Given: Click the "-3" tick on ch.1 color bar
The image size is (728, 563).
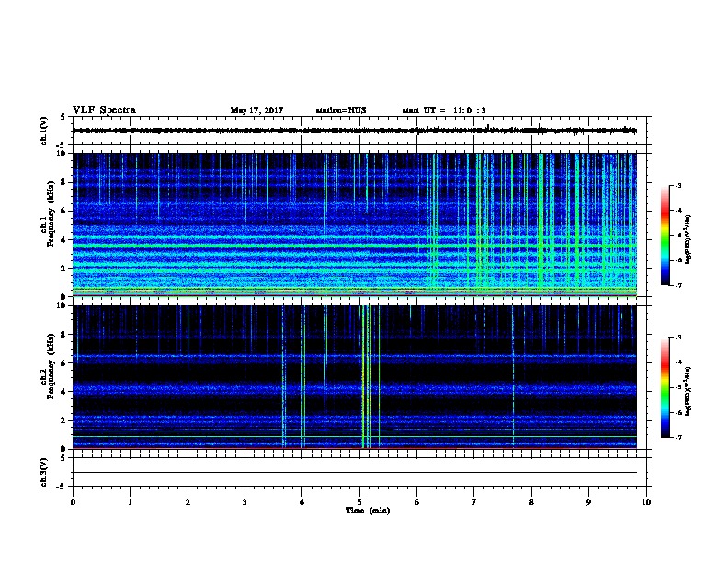Looking at the screenshot, I should pos(677,186).
